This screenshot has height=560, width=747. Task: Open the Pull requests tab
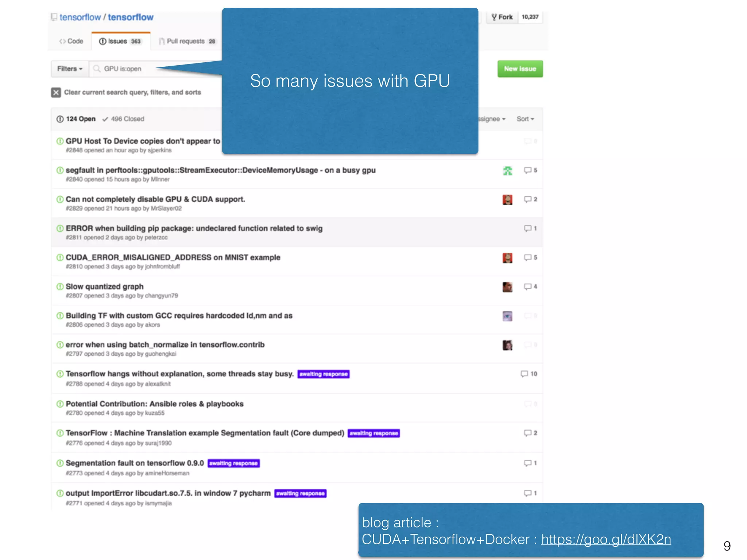point(187,41)
